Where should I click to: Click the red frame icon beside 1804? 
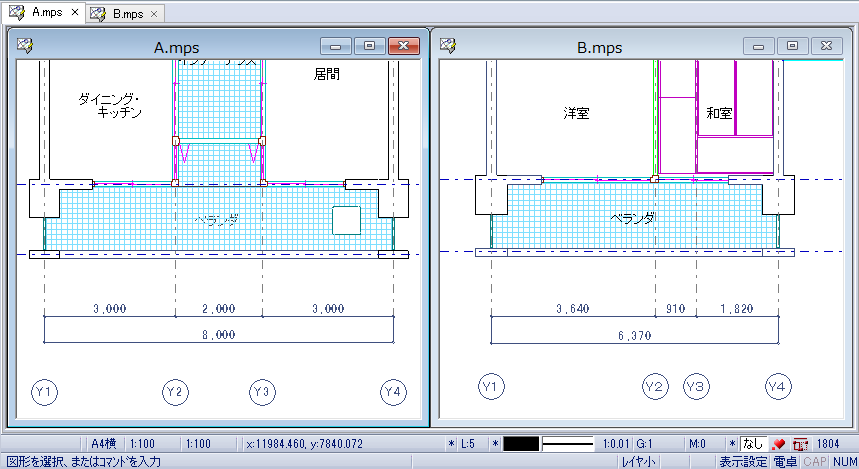(800, 444)
